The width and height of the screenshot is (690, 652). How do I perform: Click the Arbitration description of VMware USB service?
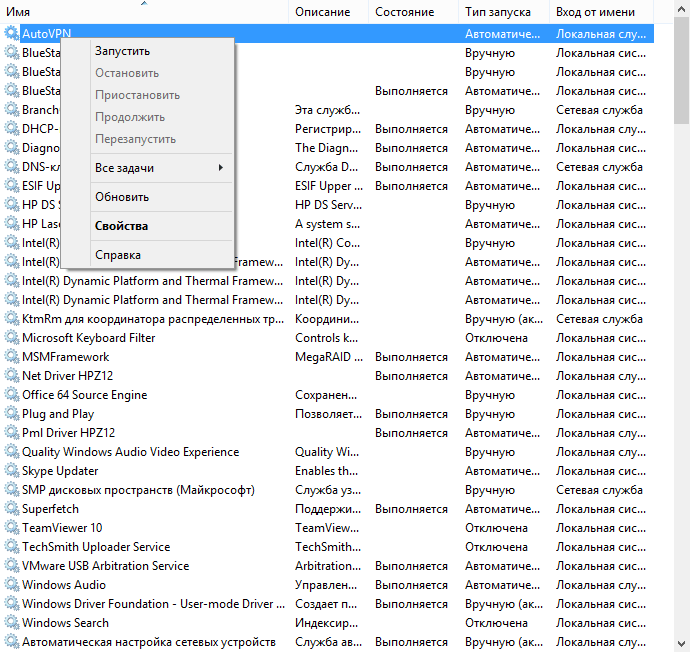point(328,566)
